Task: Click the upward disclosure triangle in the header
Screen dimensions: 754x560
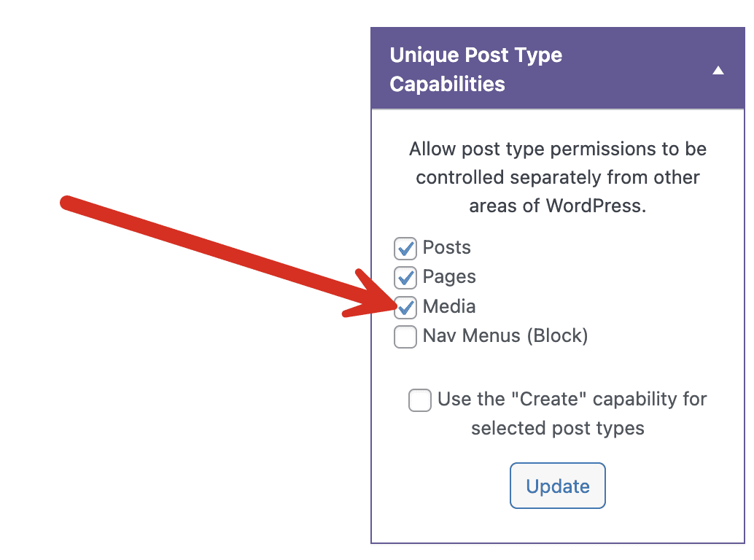Action: (x=718, y=69)
